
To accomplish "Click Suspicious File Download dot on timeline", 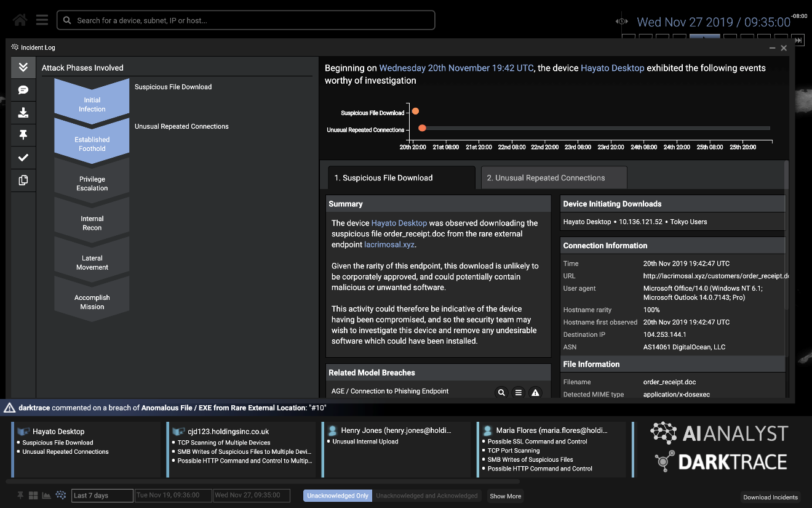I will [415, 111].
